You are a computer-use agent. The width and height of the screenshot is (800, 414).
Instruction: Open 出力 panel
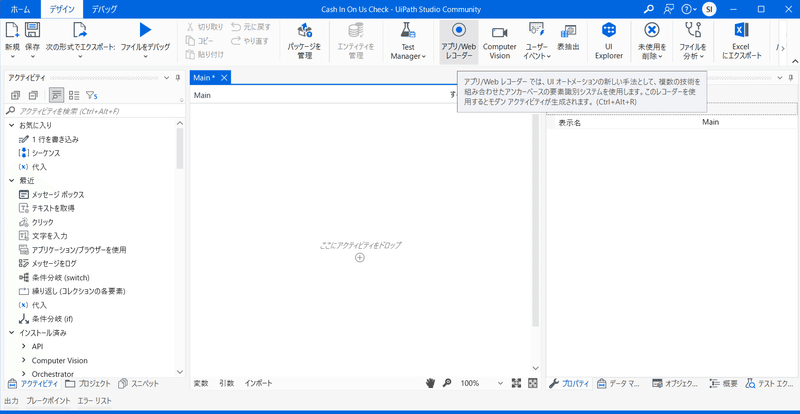pos(11,401)
